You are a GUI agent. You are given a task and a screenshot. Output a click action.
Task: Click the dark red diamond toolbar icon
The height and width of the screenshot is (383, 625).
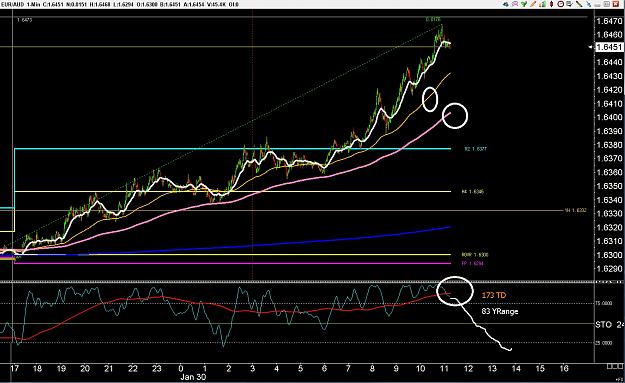point(552,4)
